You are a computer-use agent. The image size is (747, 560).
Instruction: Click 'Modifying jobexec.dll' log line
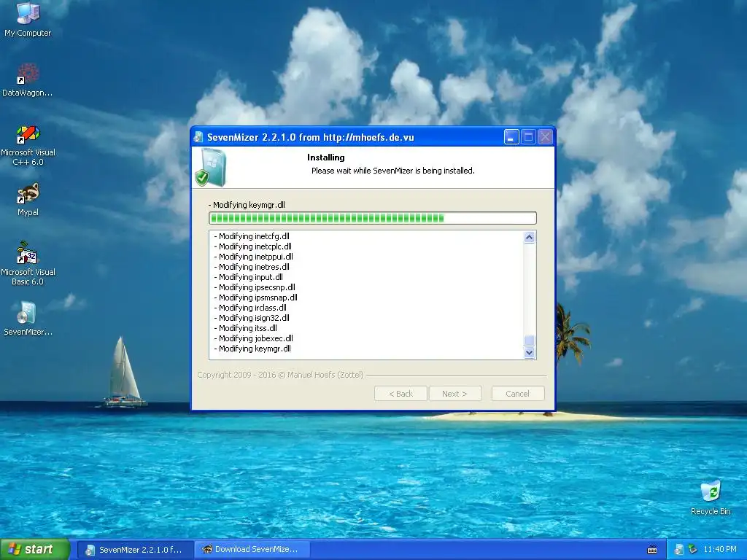coord(253,338)
